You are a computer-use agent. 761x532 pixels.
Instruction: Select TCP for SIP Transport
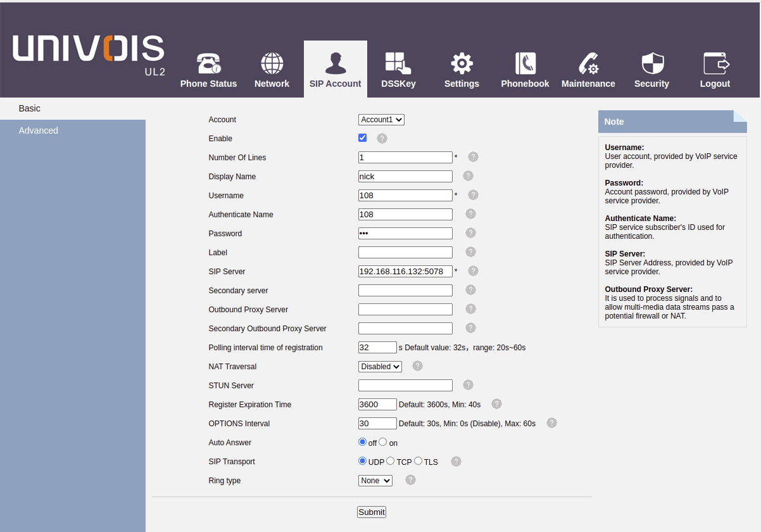391,461
